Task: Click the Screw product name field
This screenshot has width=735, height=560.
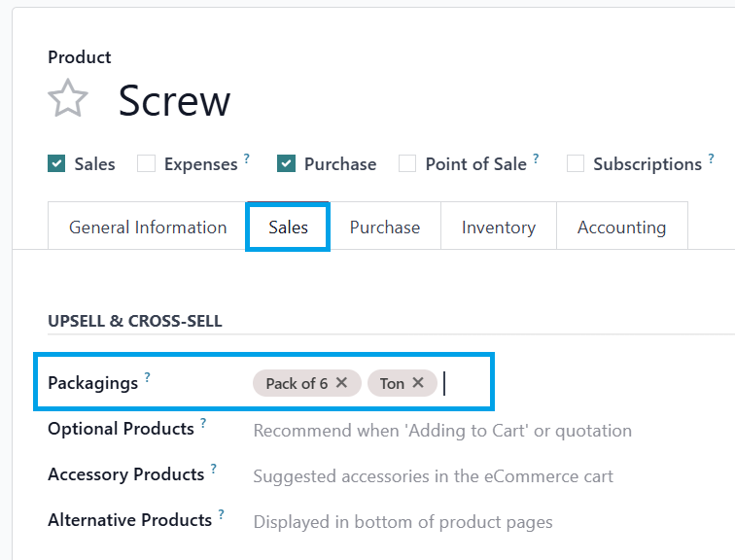Action: point(175,101)
